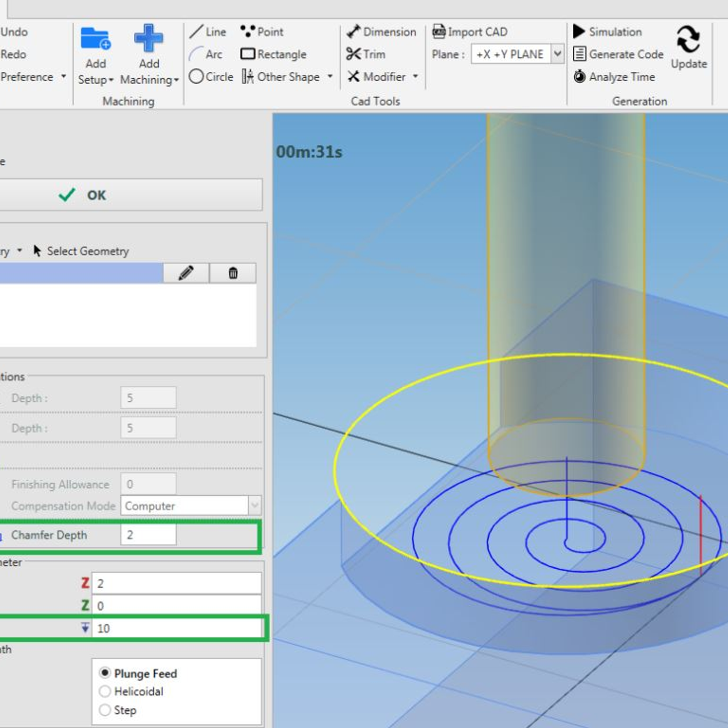Select the Arc drawing tool
The image size is (728, 728).
coord(206,54)
